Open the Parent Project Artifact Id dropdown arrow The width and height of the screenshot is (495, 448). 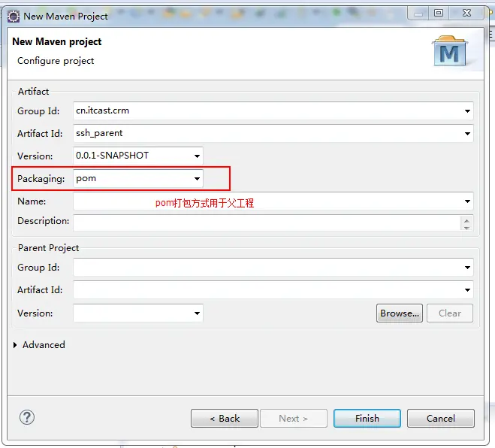[467, 289]
